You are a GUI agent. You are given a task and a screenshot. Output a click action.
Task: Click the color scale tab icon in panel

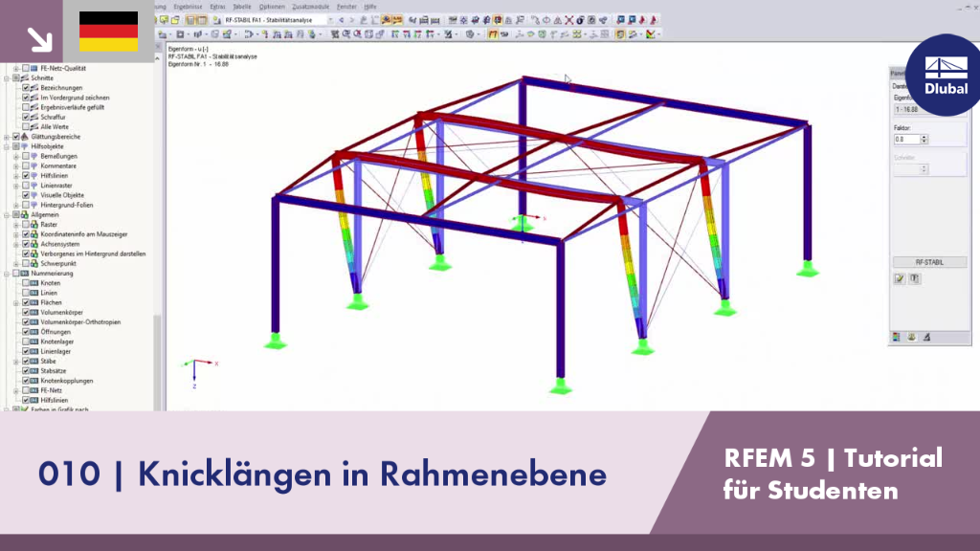tap(896, 338)
